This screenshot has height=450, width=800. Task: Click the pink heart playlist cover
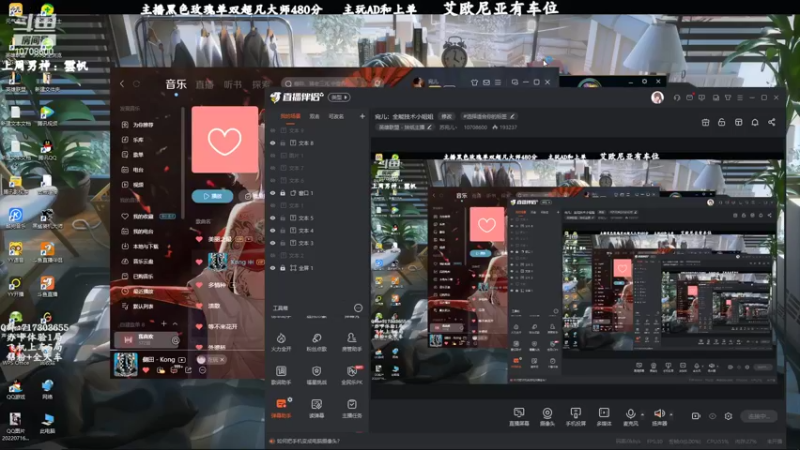click(224, 139)
